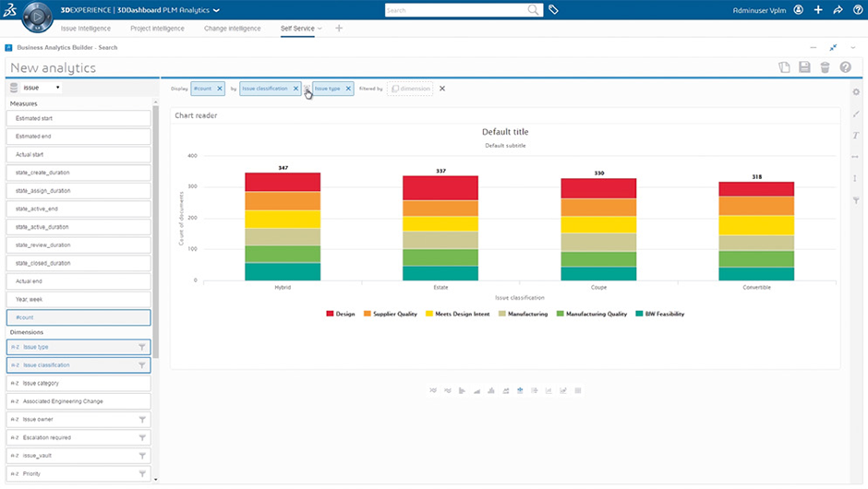Viewport: 868px width, 489px height.
Task: Expand the Self Service tab dropdown arrow
Action: (320, 29)
